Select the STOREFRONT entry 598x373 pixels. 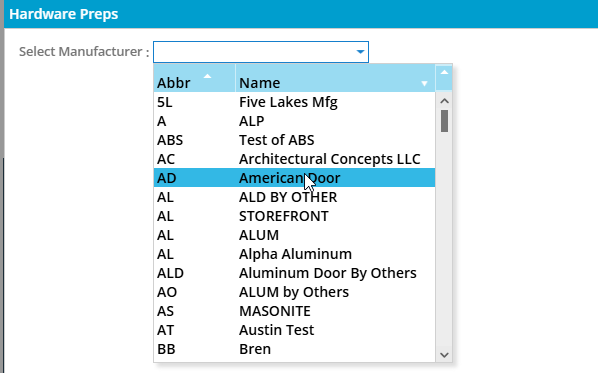click(x=294, y=216)
